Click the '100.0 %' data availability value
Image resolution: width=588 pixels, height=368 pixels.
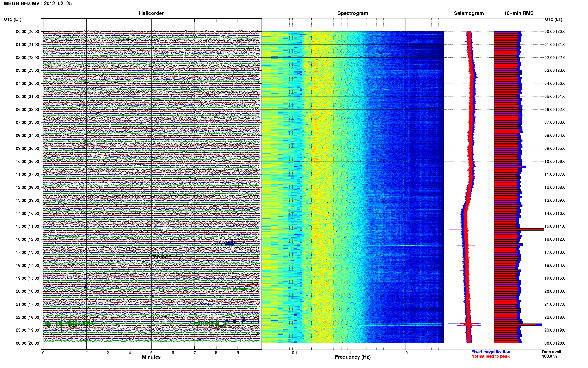(549, 356)
